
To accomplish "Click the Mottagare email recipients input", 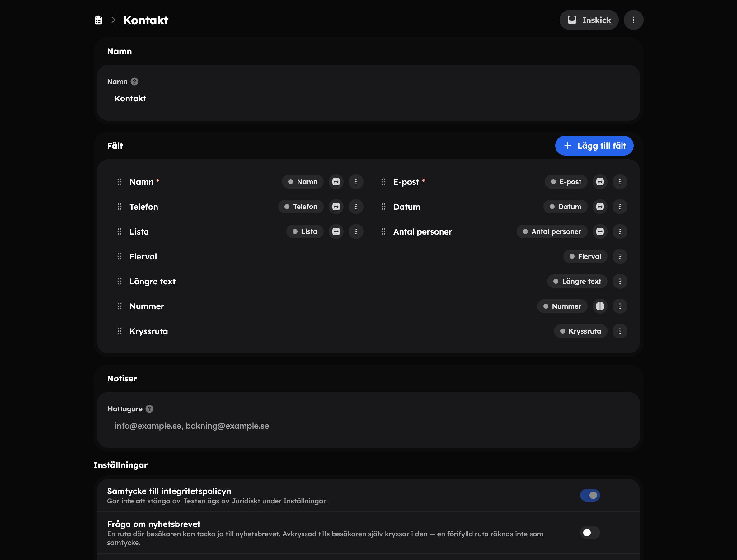I will 368,426.
